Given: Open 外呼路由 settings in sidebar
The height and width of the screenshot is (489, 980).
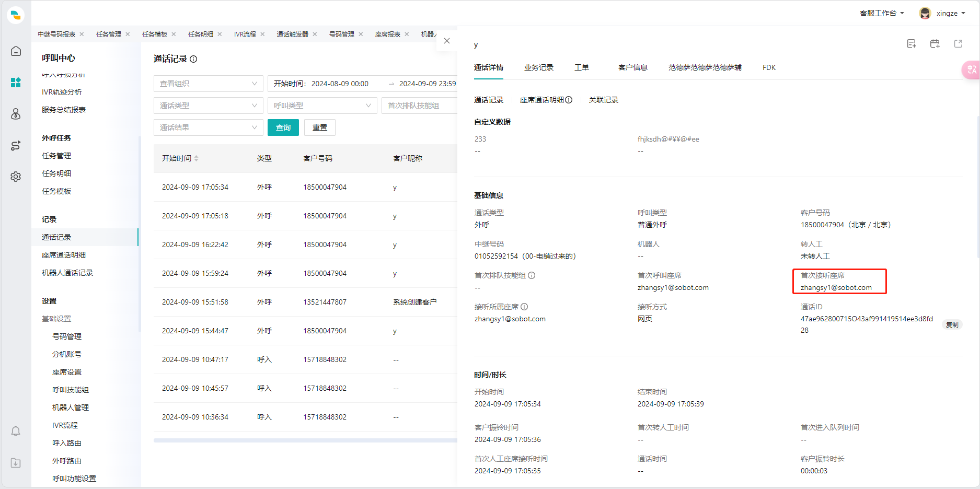Looking at the screenshot, I should (67, 461).
